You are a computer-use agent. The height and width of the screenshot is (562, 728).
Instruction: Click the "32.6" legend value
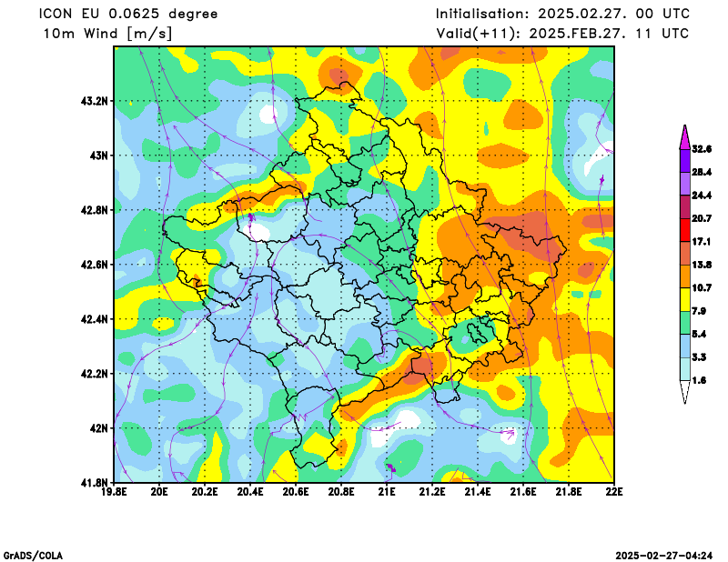click(x=702, y=149)
